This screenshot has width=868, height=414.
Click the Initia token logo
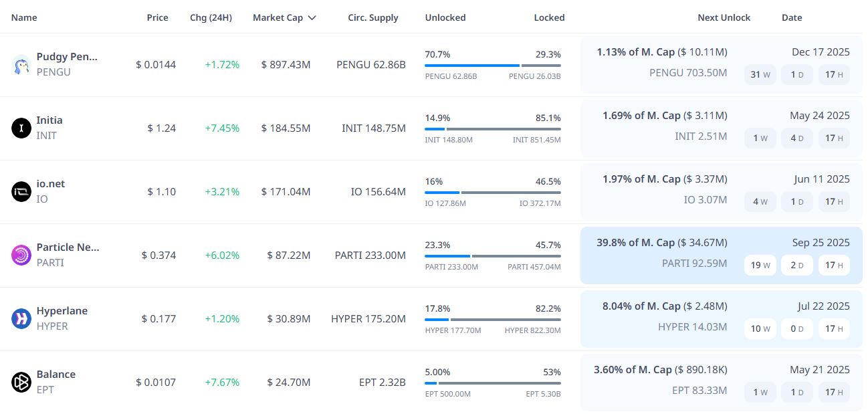point(21,128)
